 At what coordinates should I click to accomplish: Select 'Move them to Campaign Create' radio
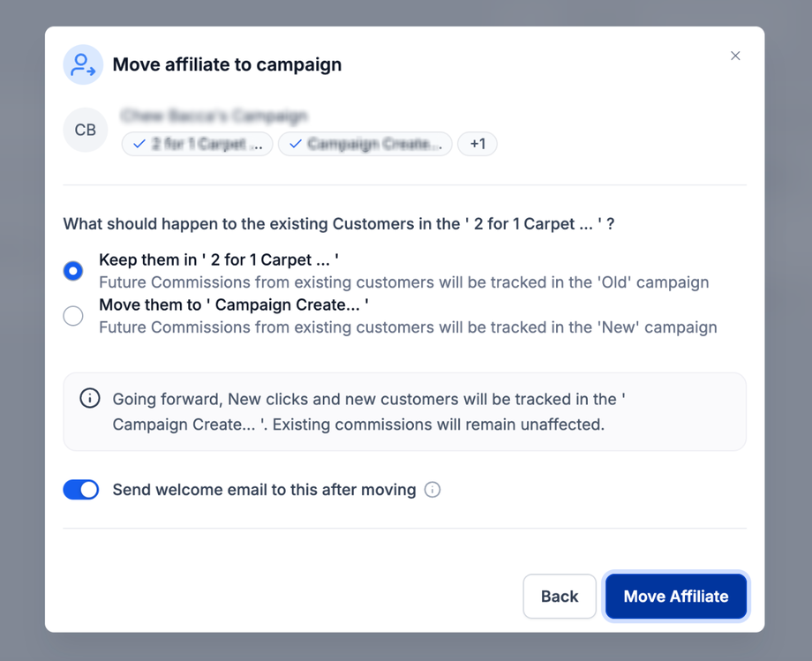point(73,316)
